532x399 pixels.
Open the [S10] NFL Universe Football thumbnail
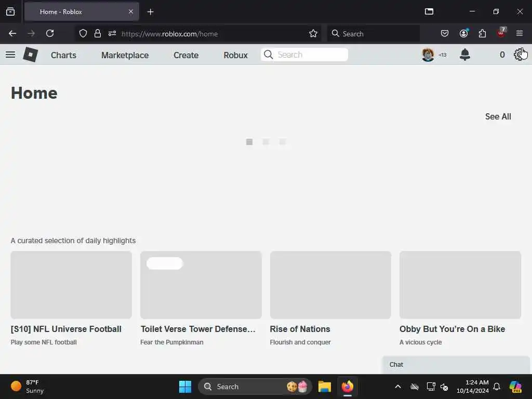[71, 285]
